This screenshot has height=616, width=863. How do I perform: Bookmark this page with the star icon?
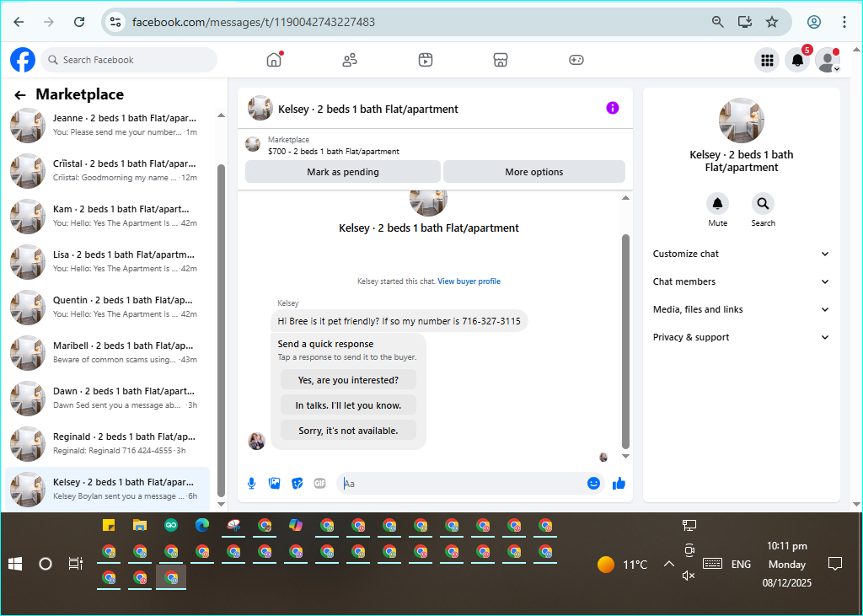pos(772,22)
